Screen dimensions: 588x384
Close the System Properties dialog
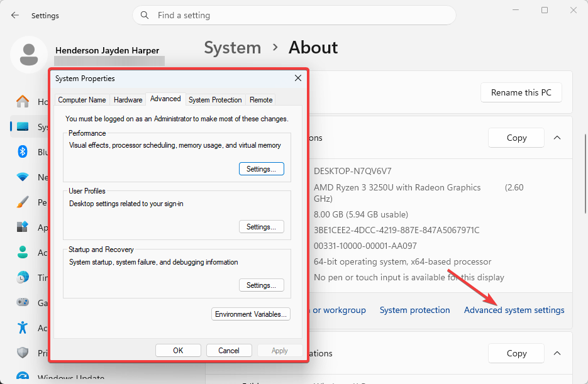pos(298,78)
